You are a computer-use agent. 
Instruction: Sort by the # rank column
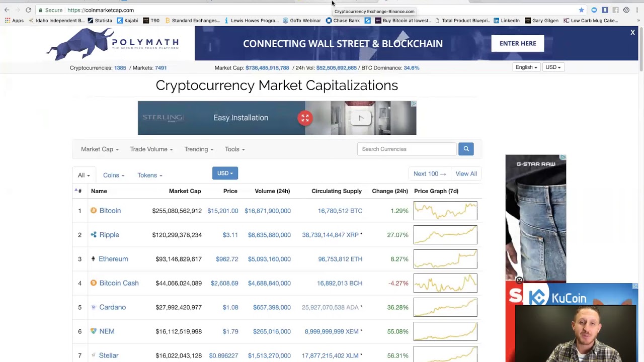click(x=79, y=191)
